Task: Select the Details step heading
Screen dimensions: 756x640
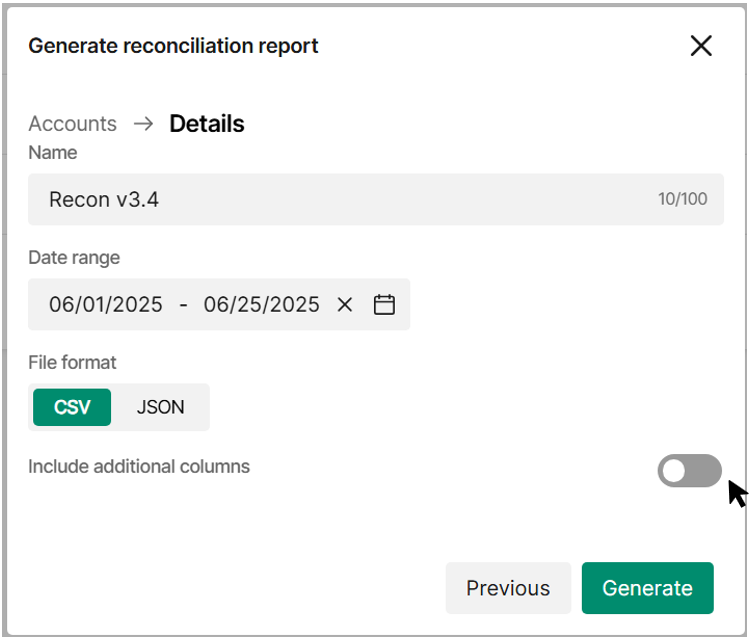Action: point(207,124)
